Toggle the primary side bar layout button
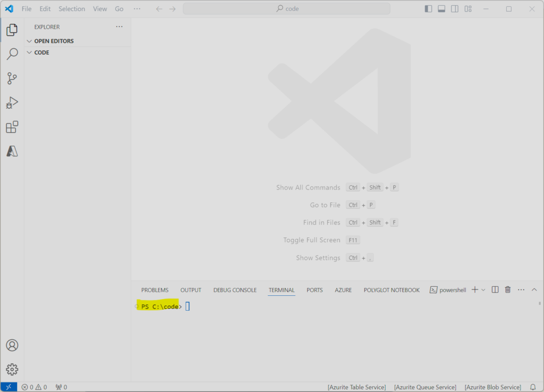 pos(429,9)
